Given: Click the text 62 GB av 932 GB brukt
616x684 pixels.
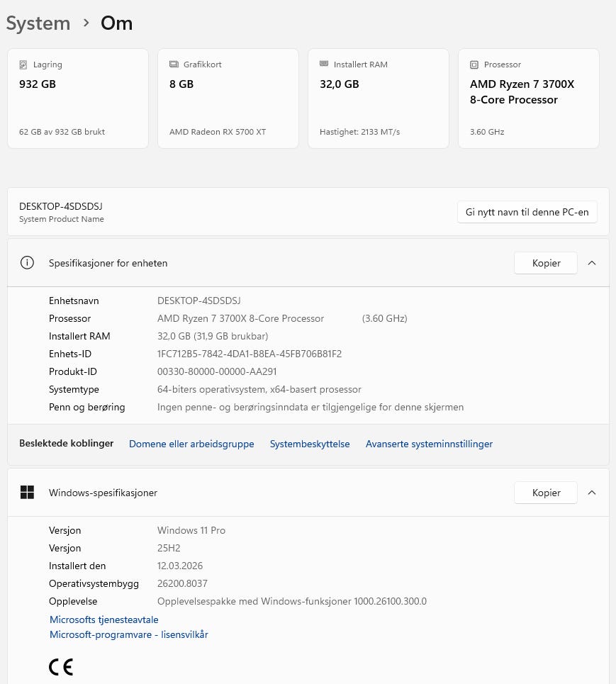Looking at the screenshot, I should click(62, 132).
